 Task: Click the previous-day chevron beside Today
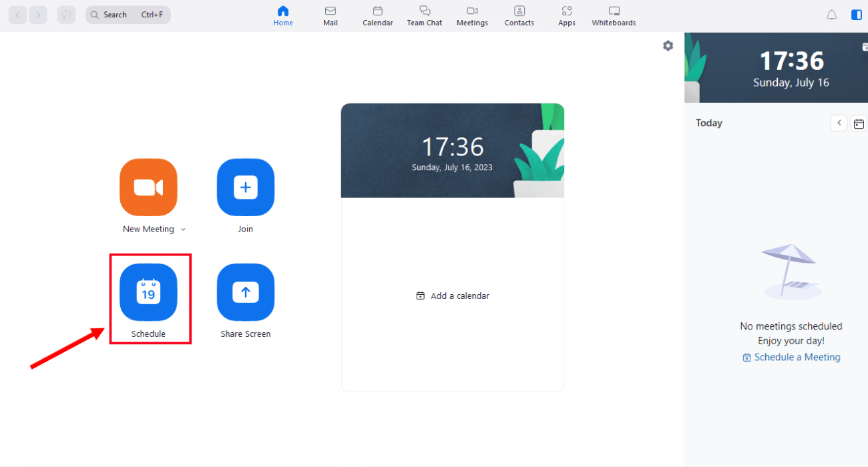[839, 123]
